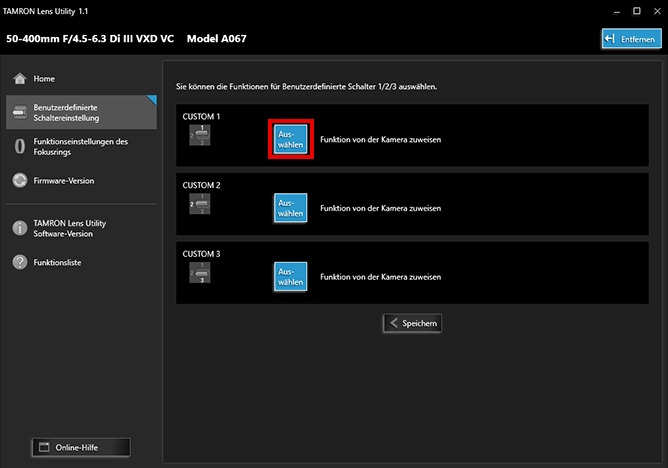Save settings with Speichern button
668x468 pixels.
(412, 323)
